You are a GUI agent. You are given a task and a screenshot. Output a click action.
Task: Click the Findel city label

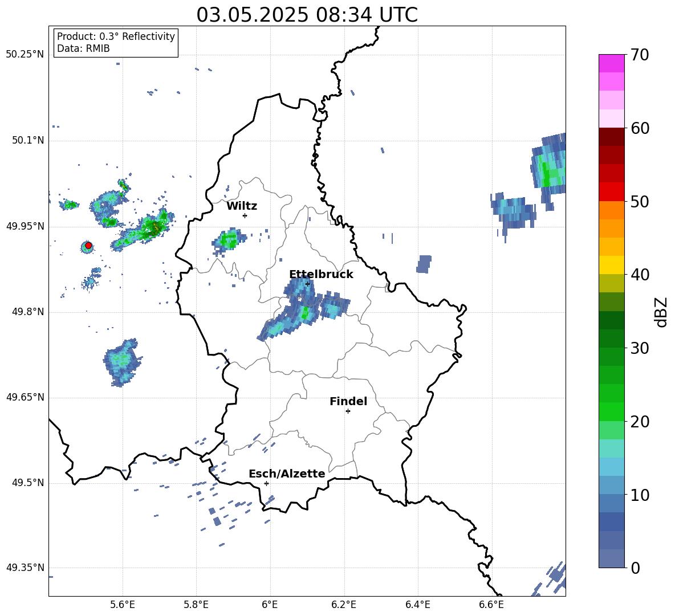[348, 401]
